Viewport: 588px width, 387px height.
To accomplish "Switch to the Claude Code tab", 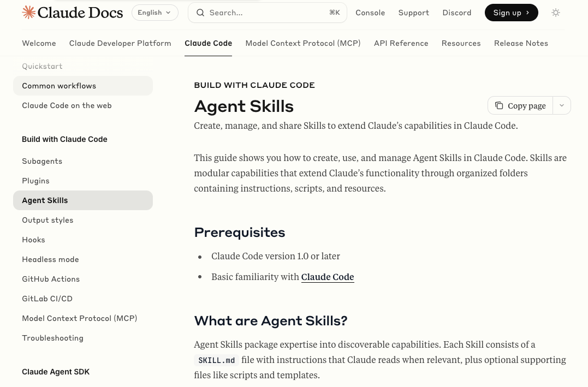I will click(x=208, y=43).
